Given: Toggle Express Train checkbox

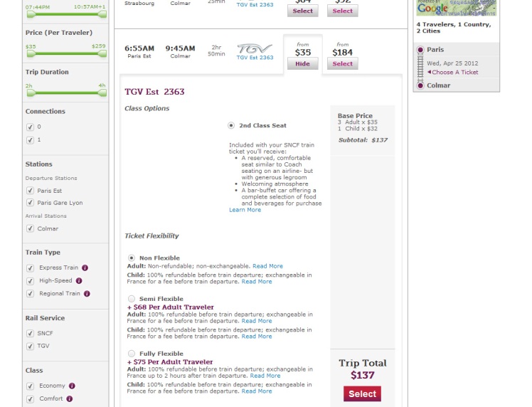Looking at the screenshot, I should point(30,268).
